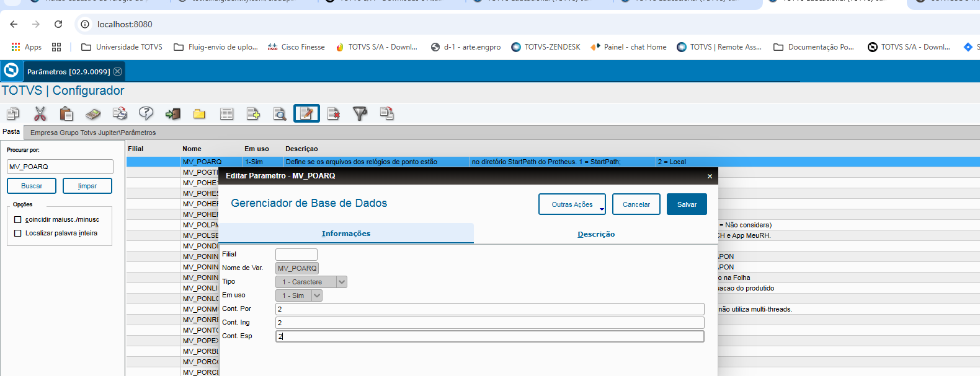Click the Paste clipboard icon
Screen dimensions: 980x376
pos(66,113)
